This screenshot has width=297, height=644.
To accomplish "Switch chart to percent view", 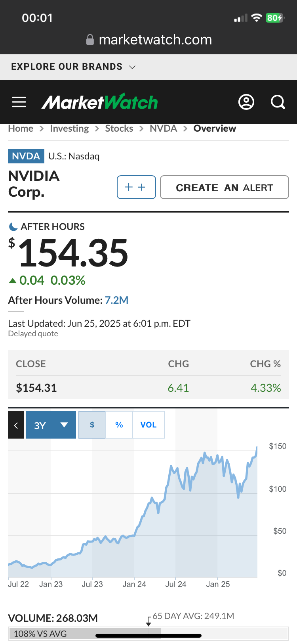I will (x=119, y=425).
